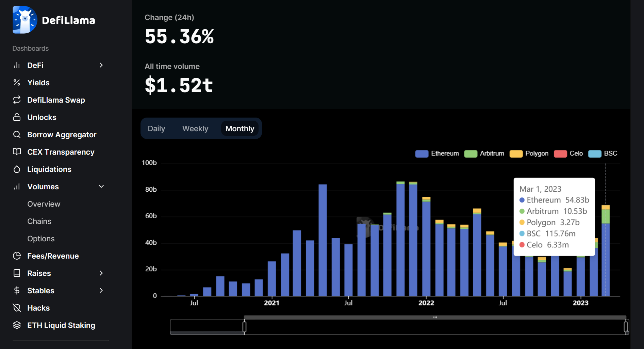Screen dimensions: 644x349
Task: Open the Fees/Revenue page
Action: [53, 256]
